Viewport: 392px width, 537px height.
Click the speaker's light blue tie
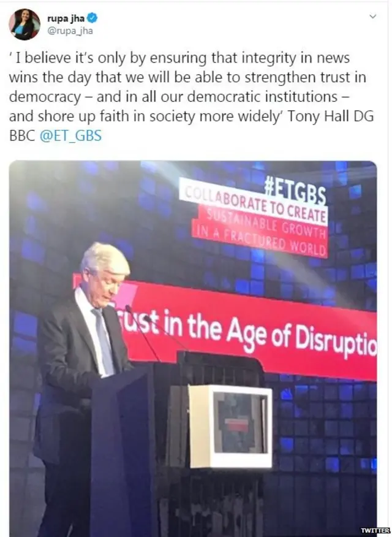tap(104, 340)
